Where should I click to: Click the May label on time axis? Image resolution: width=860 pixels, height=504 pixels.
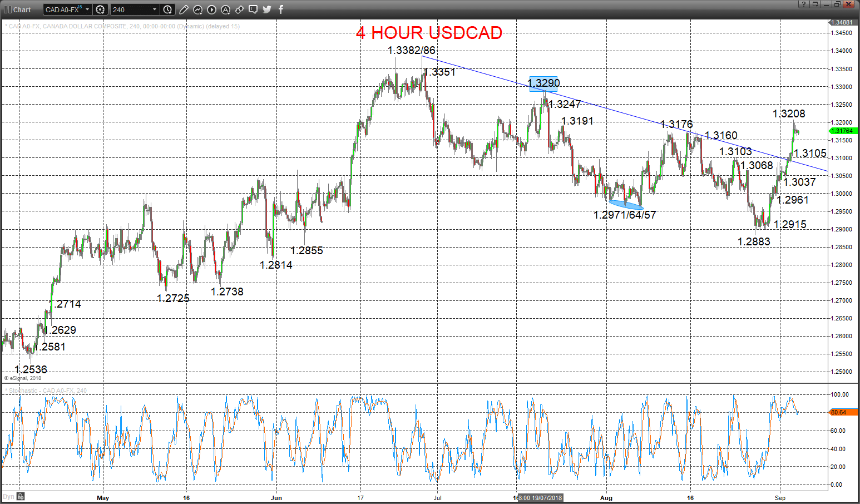tap(103, 498)
